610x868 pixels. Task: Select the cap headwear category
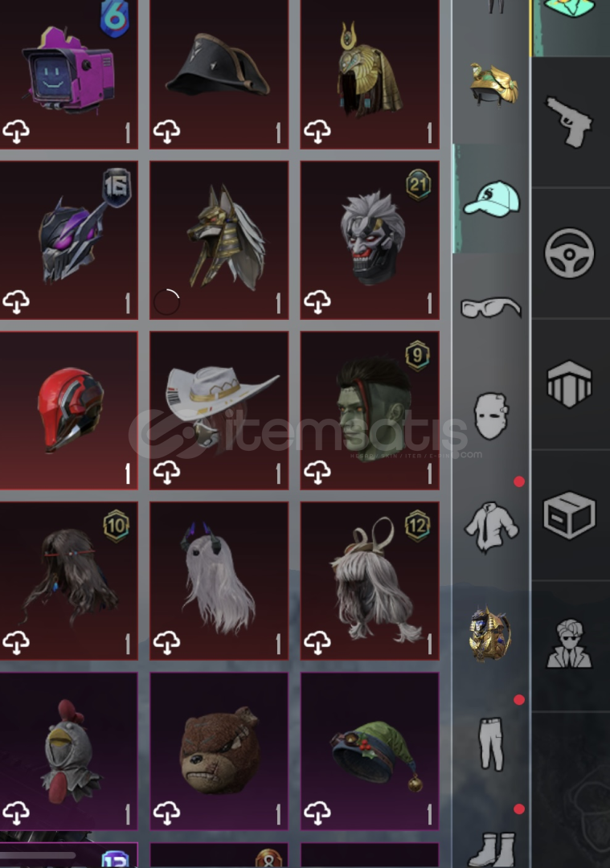click(492, 199)
